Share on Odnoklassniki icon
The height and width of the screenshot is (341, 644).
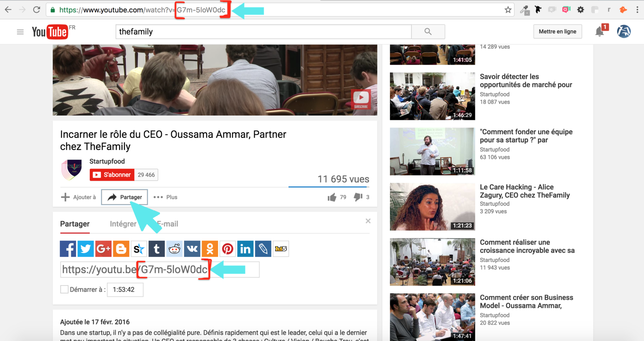click(x=210, y=249)
